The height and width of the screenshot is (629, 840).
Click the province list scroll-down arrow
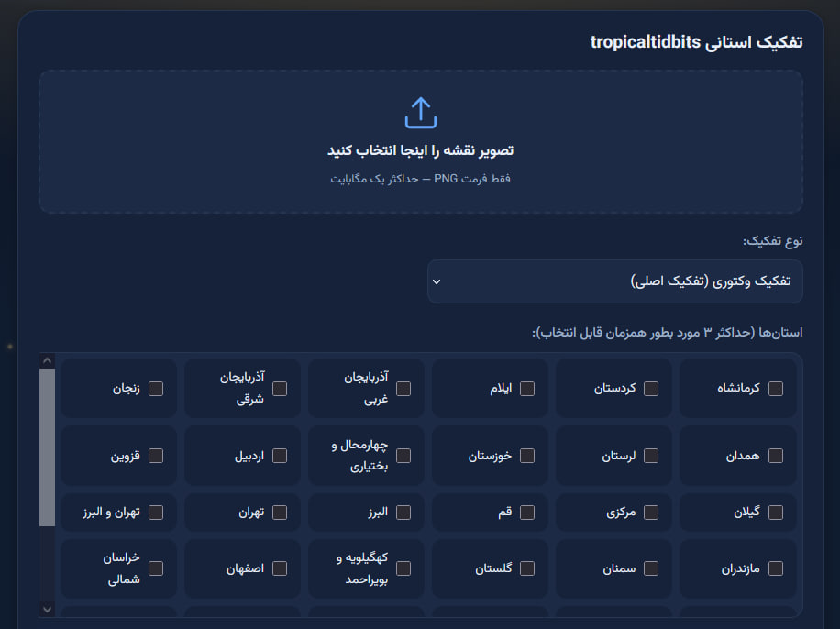(x=47, y=609)
